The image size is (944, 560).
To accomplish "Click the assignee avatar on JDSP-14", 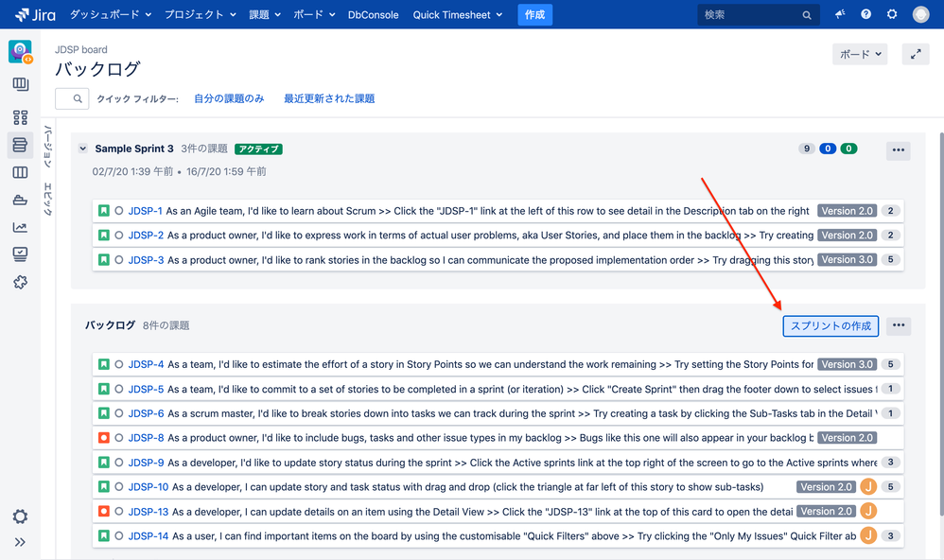I will pos(868,535).
